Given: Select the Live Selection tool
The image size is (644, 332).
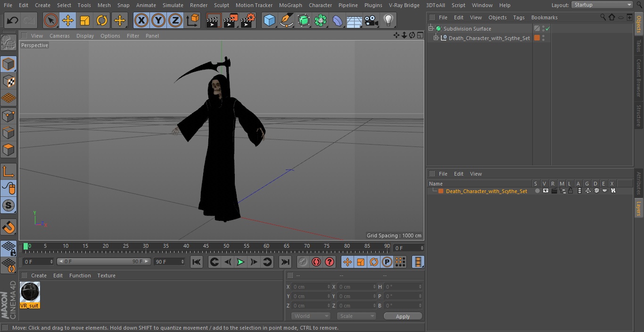Looking at the screenshot, I should pyautogui.click(x=51, y=21).
